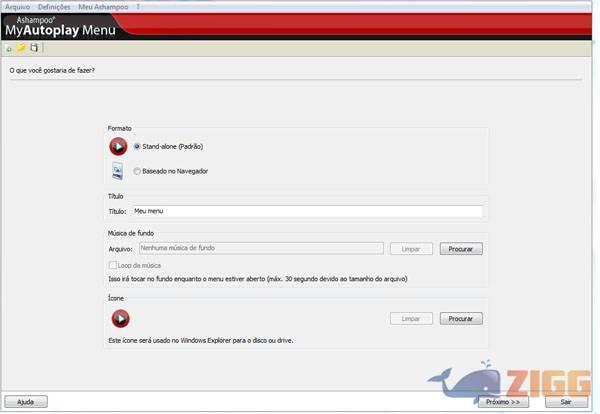The height and width of the screenshot is (414, 600).
Task: Toggle the Loop da música checkbox
Action: [112, 265]
